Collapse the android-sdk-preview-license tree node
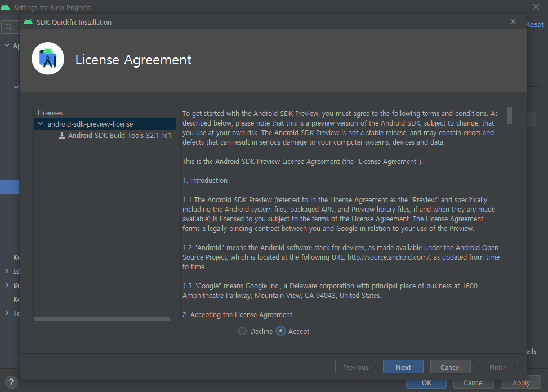Screen dimensions: 548x392 point(41,124)
